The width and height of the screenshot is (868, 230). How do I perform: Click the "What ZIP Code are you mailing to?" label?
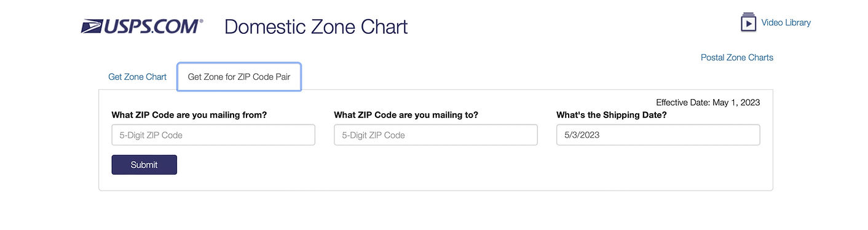pyautogui.click(x=406, y=115)
